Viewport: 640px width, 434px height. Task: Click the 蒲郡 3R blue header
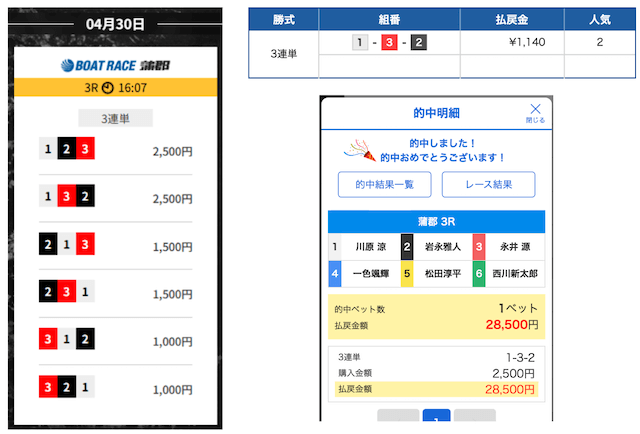click(436, 222)
